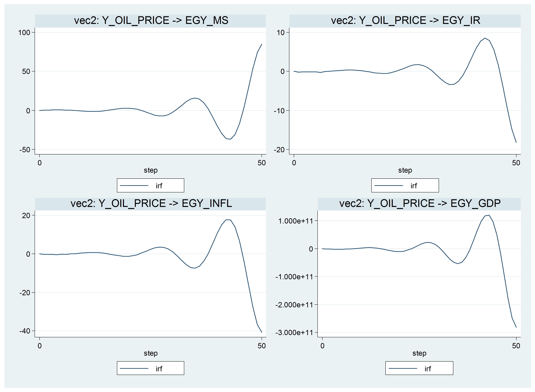Click the irf legend text under EGY_MS
Image resolution: width=535 pixels, height=392 pixels.
(x=159, y=186)
